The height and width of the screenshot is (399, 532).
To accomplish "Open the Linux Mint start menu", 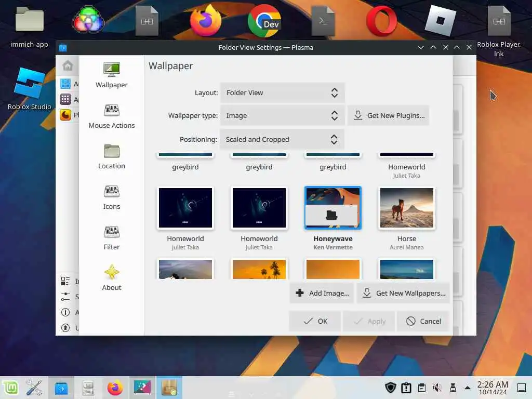I will 11,388.
